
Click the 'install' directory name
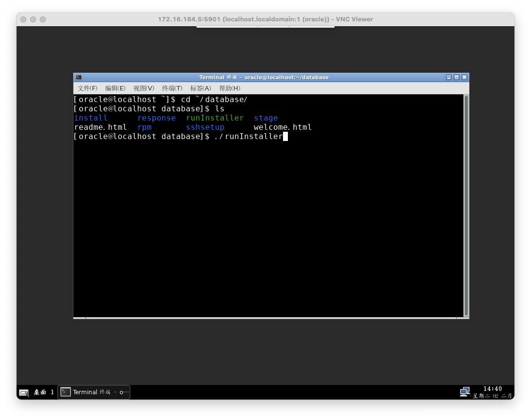pos(91,118)
